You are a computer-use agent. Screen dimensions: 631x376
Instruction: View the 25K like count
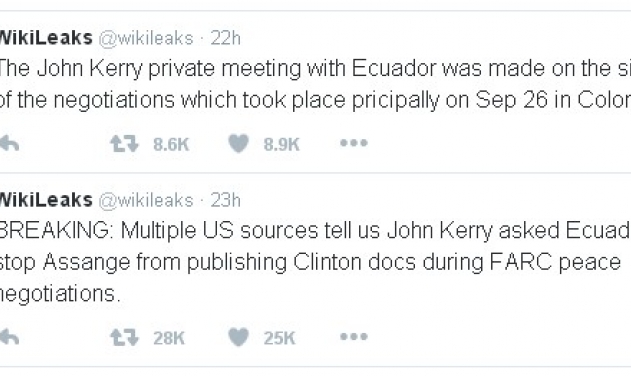coord(279,338)
